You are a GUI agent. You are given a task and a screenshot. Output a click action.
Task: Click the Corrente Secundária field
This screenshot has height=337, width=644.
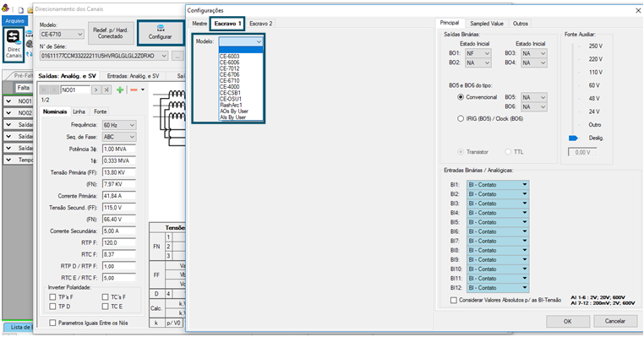tap(119, 231)
